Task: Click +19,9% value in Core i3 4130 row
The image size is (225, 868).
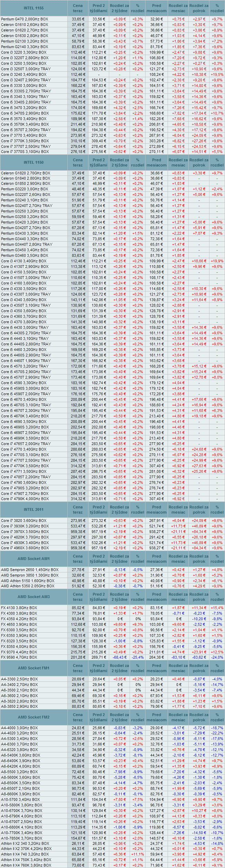Action: click(x=217, y=261)
